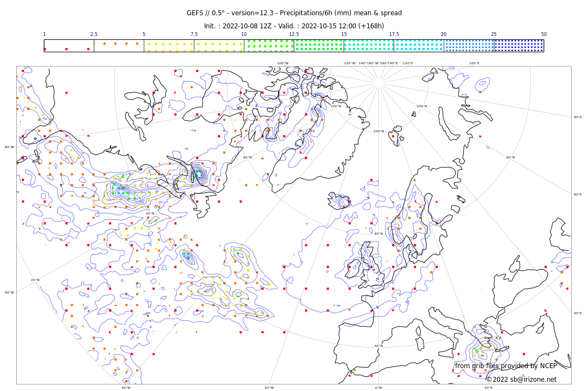The height and width of the screenshot is (391, 588).
Task: Click the island of Ireland on the map
Action: pos(354,268)
